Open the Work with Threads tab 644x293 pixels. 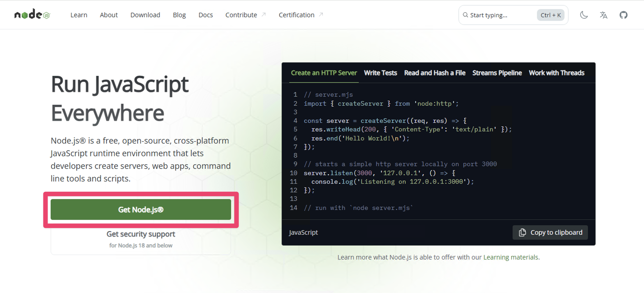(x=556, y=73)
